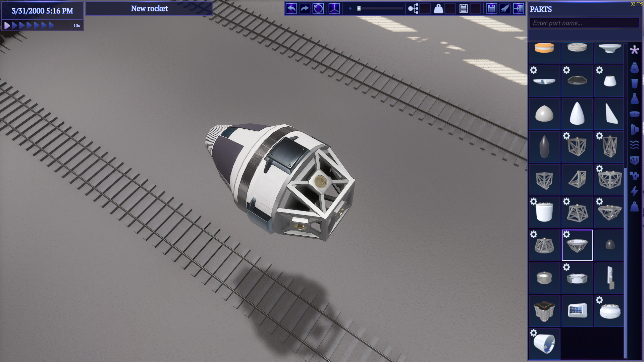
Task: Select the engine nozzle category icon
Action: [x=634, y=129]
